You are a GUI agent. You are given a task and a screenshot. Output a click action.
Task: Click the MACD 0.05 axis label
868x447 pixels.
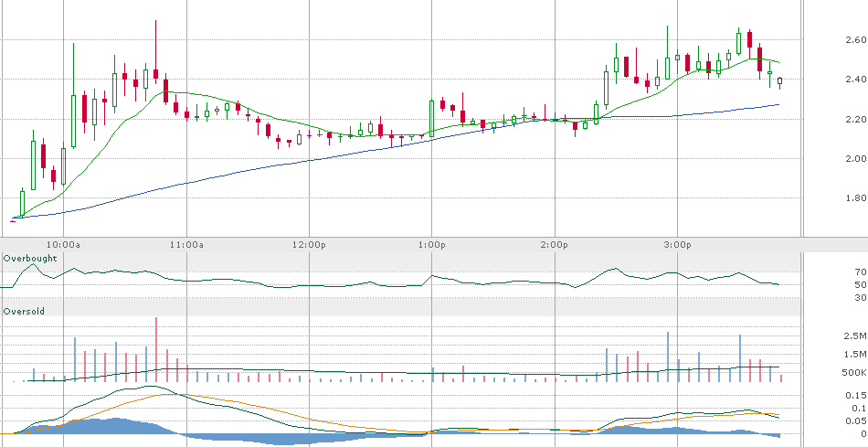[856, 421]
